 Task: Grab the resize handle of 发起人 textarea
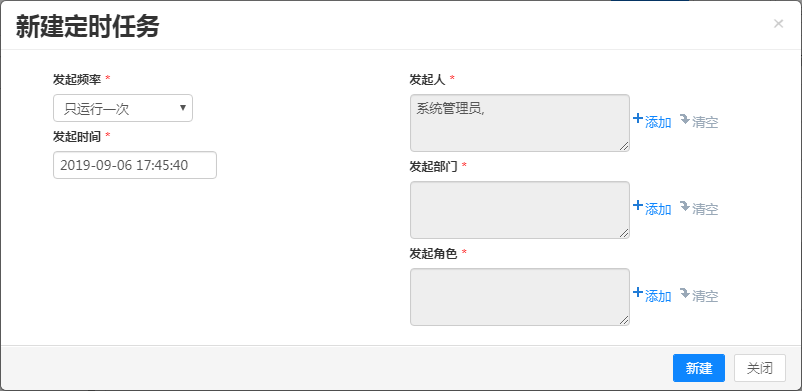click(624, 146)
